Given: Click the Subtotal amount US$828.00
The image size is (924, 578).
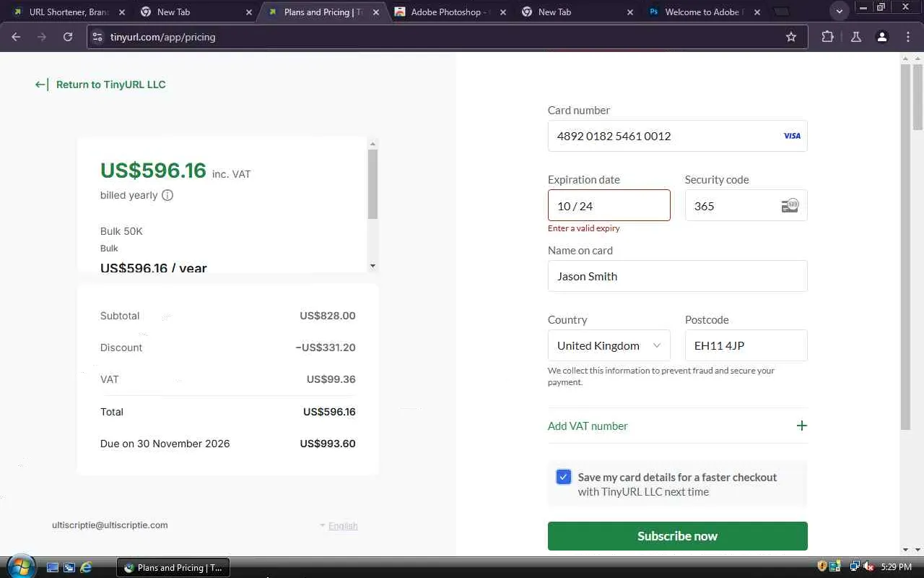Looking at the screenshot, I should coord(328,316).
